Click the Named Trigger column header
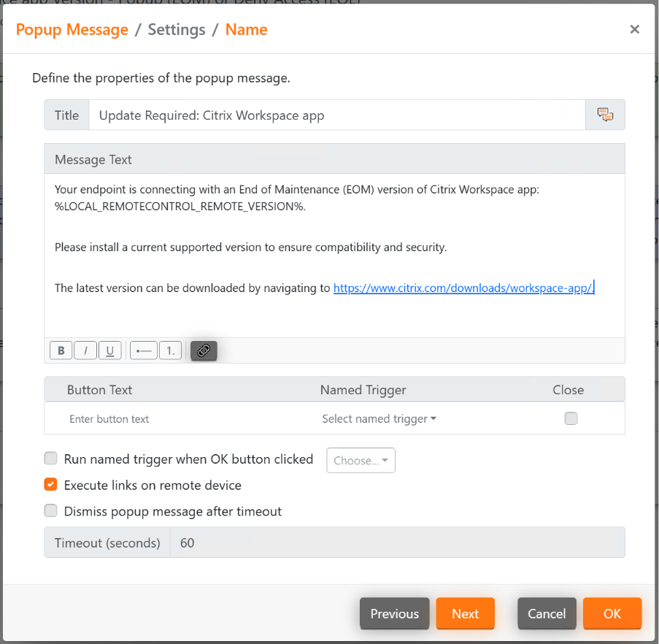The width and height of the screenshot is (659, 644). 363,390
